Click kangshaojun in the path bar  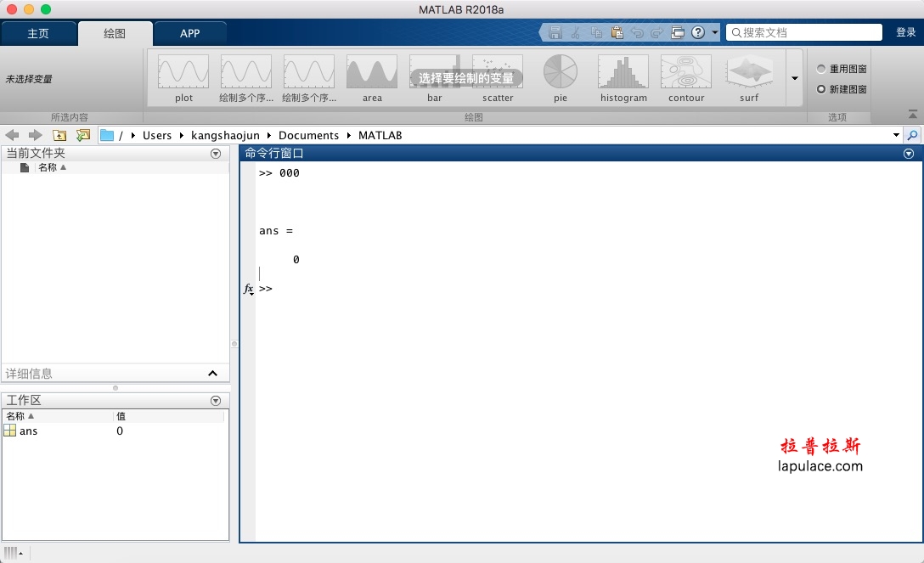[225, 136]
